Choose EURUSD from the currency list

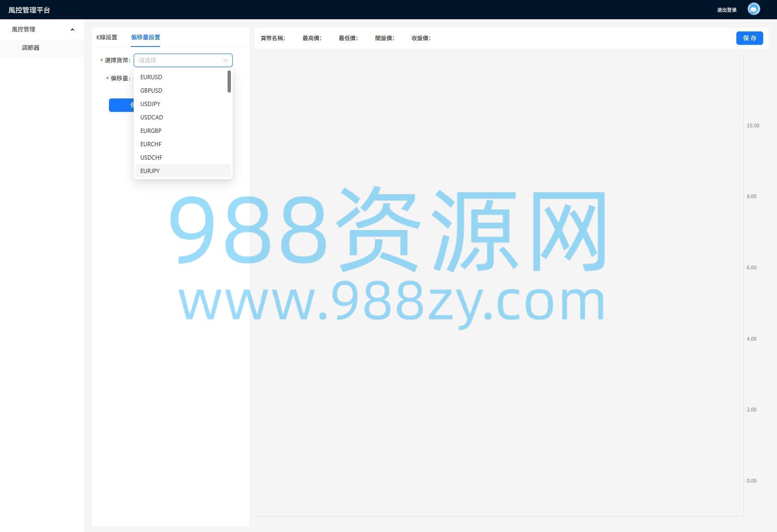151,77
